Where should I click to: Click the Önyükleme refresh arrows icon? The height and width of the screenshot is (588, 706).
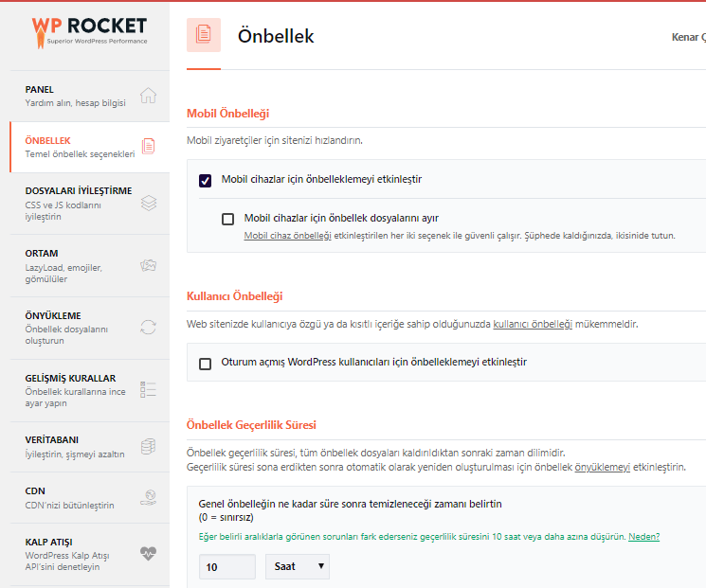[148, 327]
